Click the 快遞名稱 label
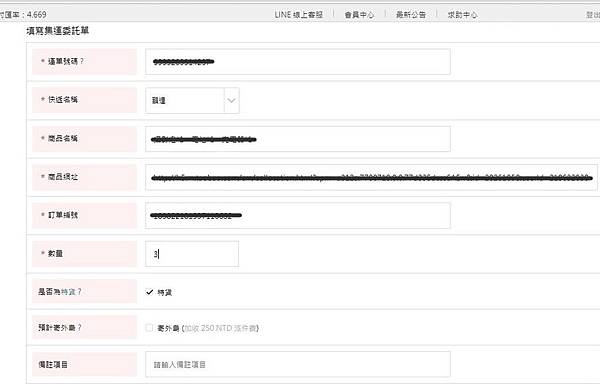The height and width of the screenshot is (386, 600). pos(63,99)
